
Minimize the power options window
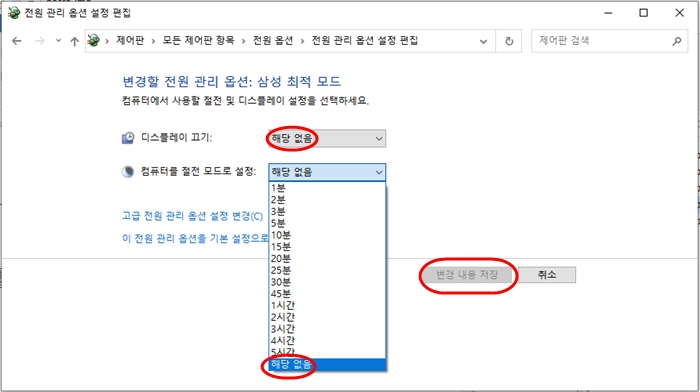[x=608, y=13]
